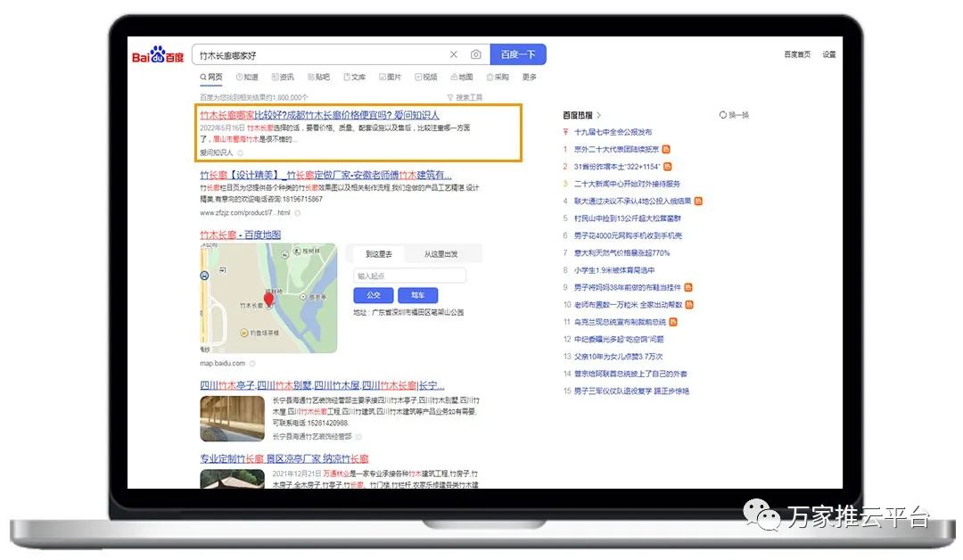963x560 pixels.
Task: Open the map preview thumbnail
Action: point(268,298)
